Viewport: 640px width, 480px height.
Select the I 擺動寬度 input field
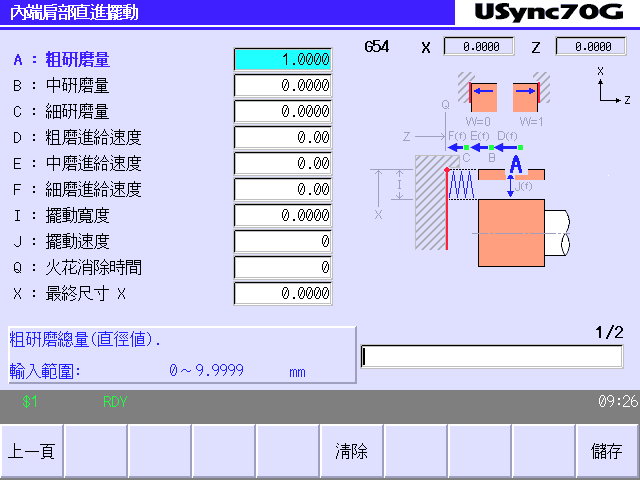pos(282,216)
